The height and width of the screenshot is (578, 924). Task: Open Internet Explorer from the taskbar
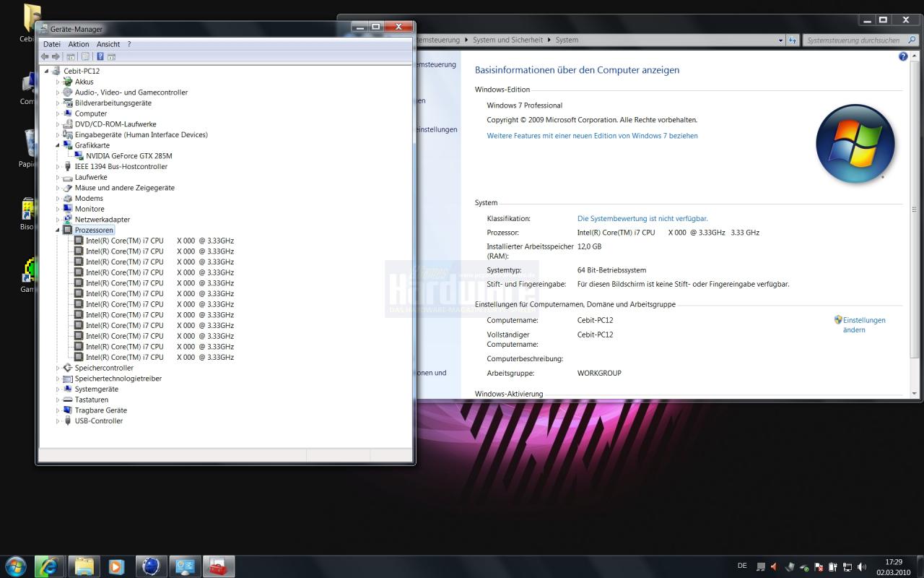point(50,566)
